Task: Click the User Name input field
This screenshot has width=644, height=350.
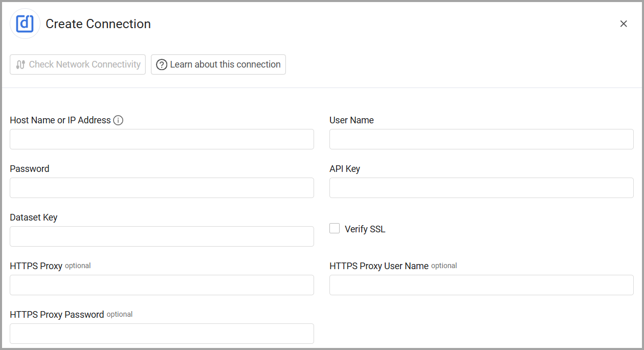Action: (x=481, y=139)
